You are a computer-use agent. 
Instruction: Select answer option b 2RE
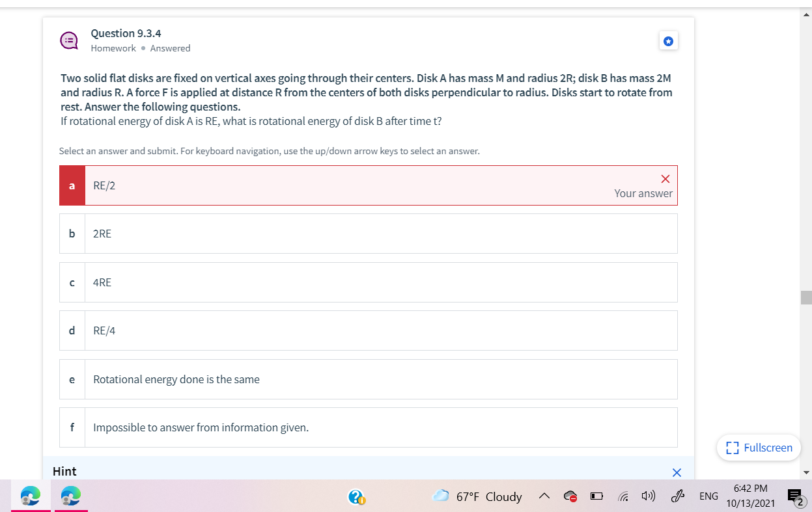[x=369, y=234]
